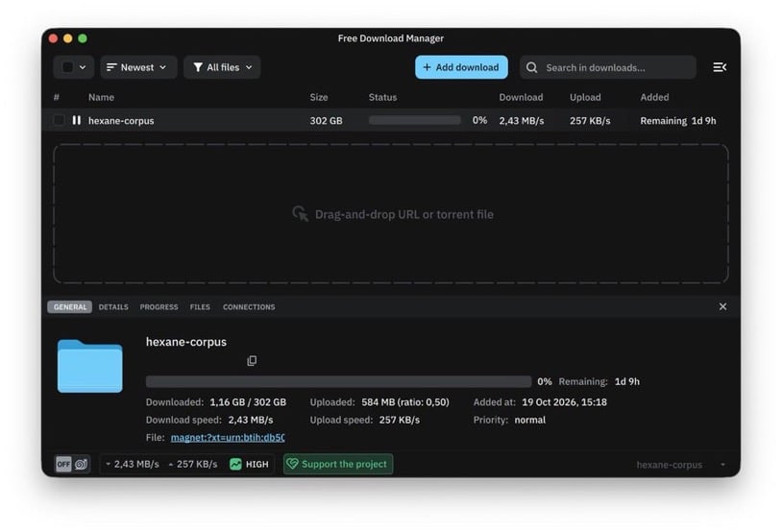Sort by the Download column header
782x532 pixels.
pos(521,97)
